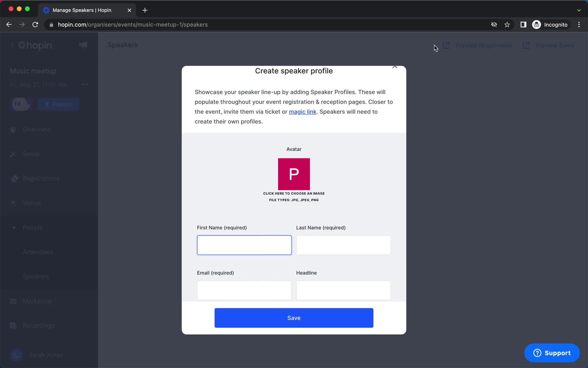This screenshot has height=368, width=588.
Task: Click the browser forward arrow
Action: pyautogui.click(x=22, y=25)
